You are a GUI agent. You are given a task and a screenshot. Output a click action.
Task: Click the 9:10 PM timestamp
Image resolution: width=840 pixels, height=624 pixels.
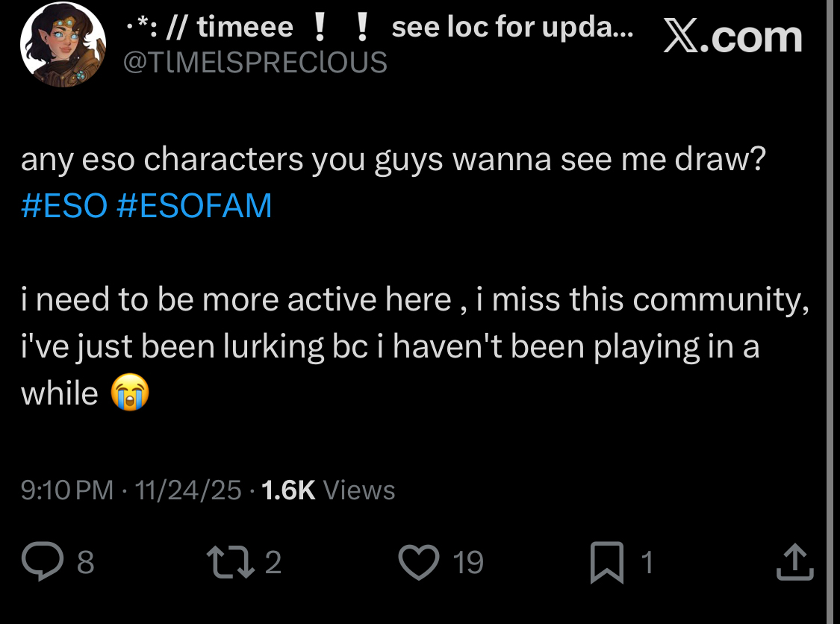tap(67, 490)
